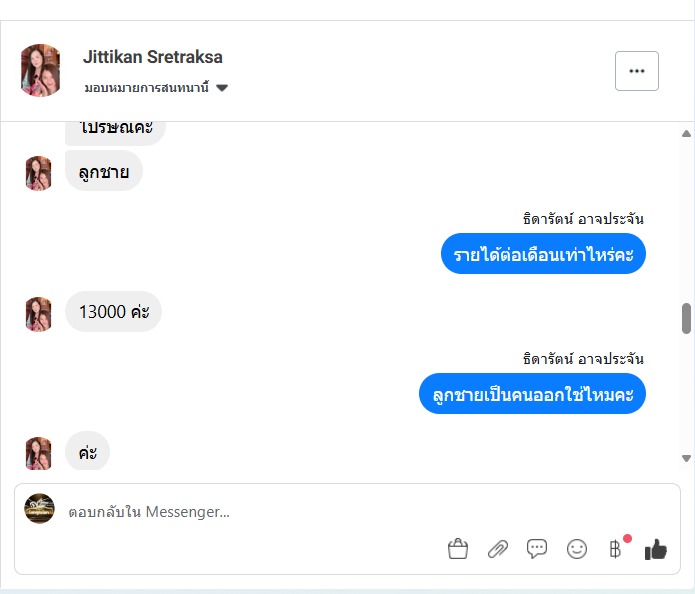Open the shopping bag products icon
The height and width of the screenshot is (594, 695).
(x=458, y=549)
